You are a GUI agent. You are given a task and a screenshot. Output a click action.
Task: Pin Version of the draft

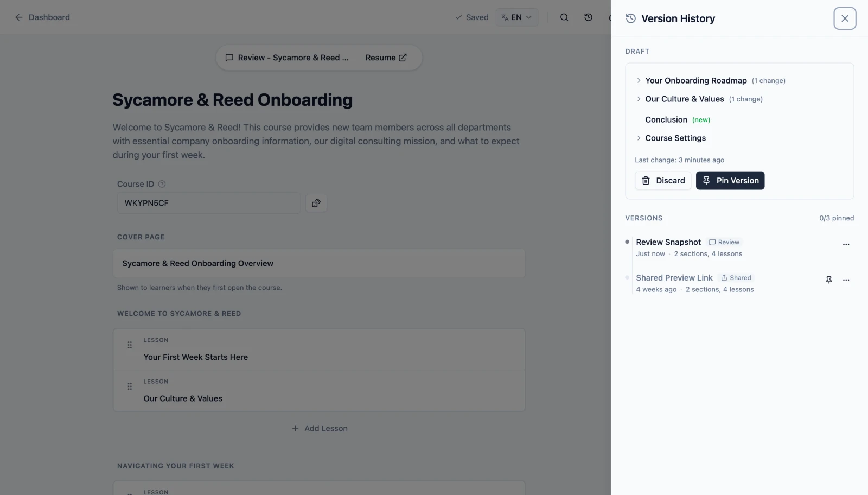(730, 181)
